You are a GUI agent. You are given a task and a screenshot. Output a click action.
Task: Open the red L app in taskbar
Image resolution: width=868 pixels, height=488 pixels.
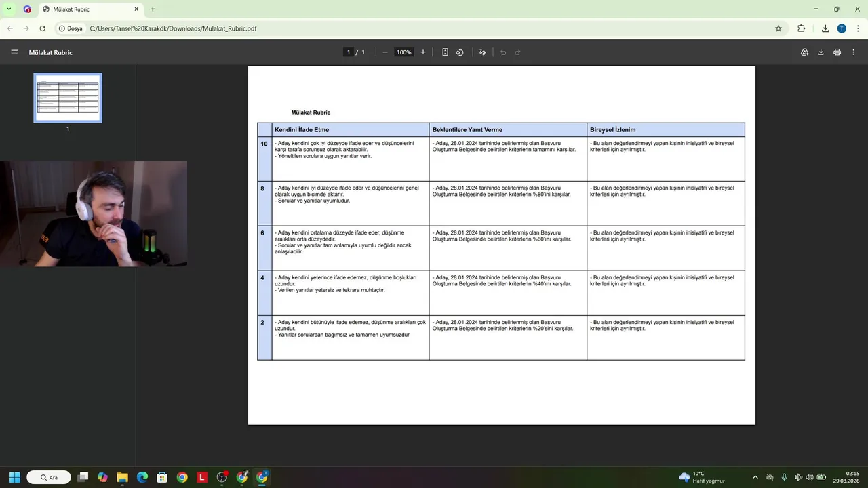coord(202,477)
